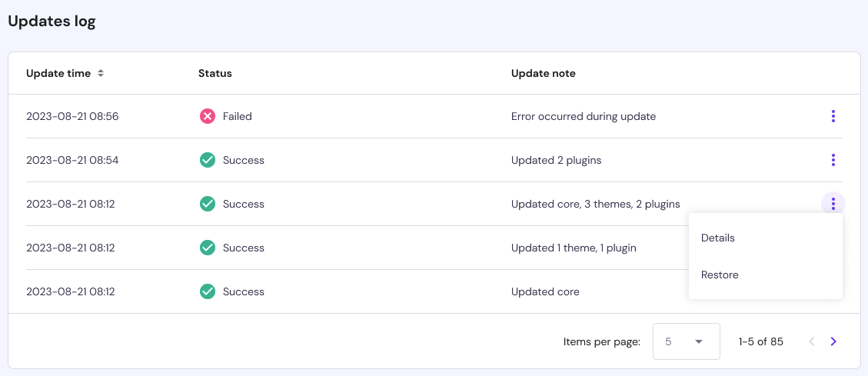Click the Update time column header
Screen dimensions: 868x376
58,74
